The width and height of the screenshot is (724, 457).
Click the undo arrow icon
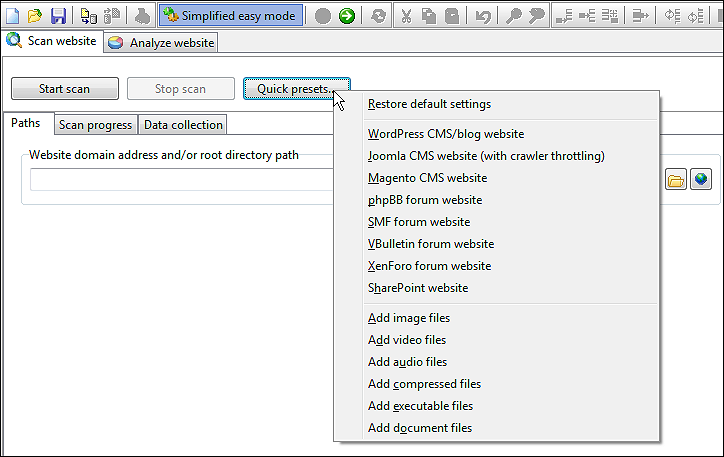[x=483, y=17]
